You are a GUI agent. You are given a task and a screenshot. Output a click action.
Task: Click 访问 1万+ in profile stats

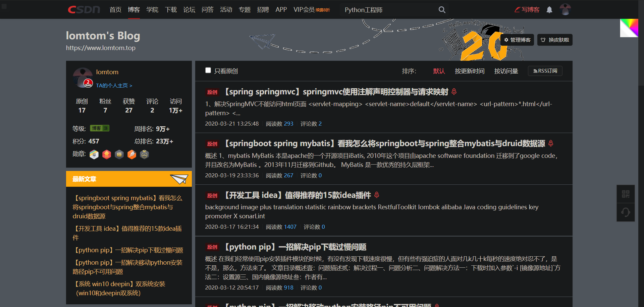(x=176, y=106)
